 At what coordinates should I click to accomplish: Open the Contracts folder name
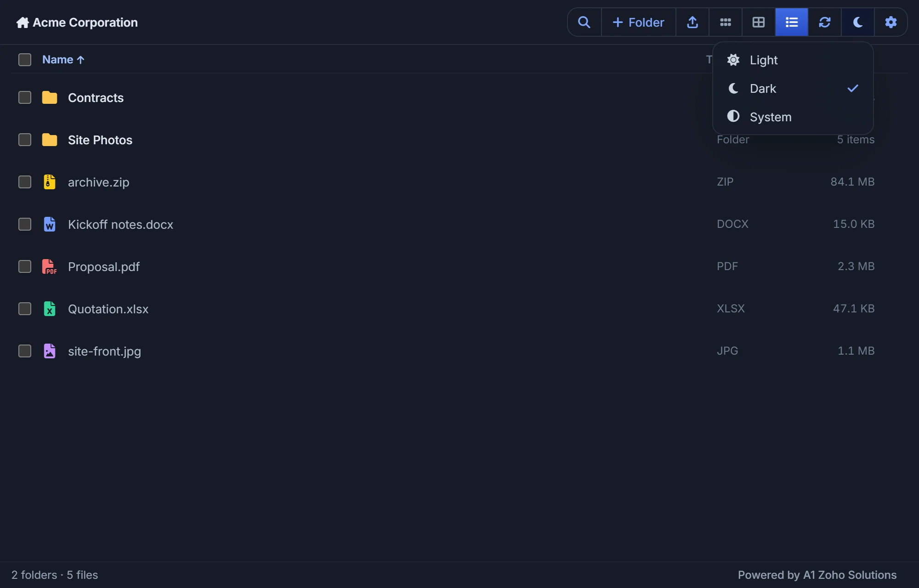click(96, 98)
